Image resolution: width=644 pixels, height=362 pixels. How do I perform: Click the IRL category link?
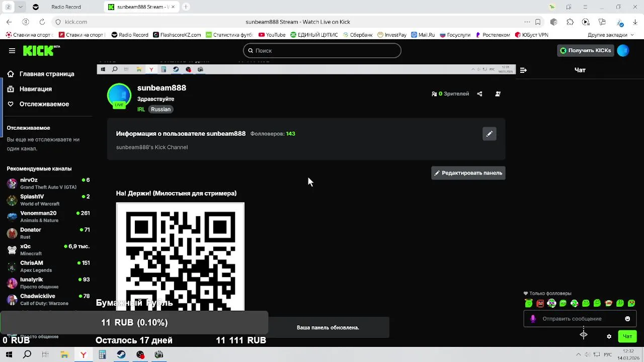point(141,110)
